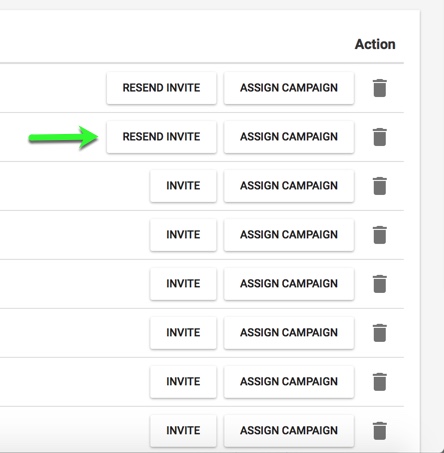Assign a campaign in the second row
Image resolution: width=444 pixels, height=453 pixels.
pos(289,137)
